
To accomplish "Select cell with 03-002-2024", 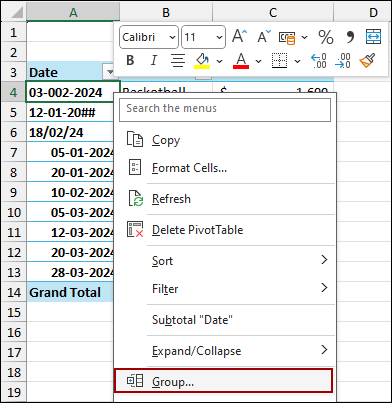I will click(x=73, y=92).
